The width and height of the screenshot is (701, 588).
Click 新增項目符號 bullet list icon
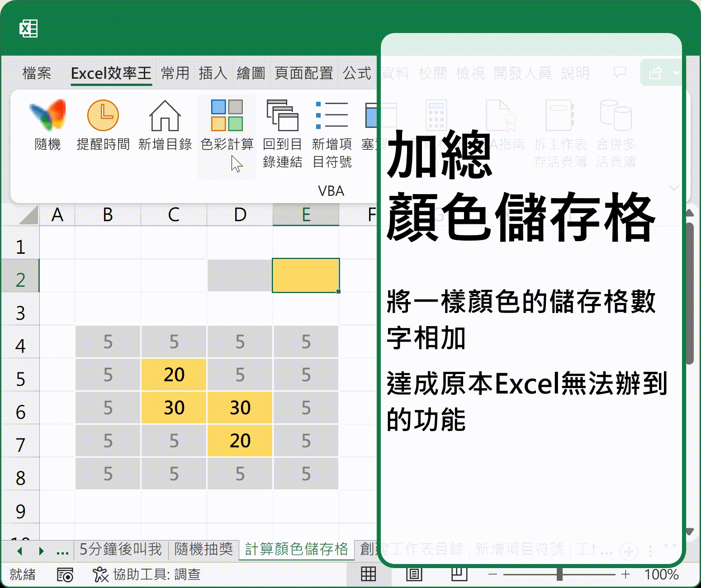click(x=332, y=116)
